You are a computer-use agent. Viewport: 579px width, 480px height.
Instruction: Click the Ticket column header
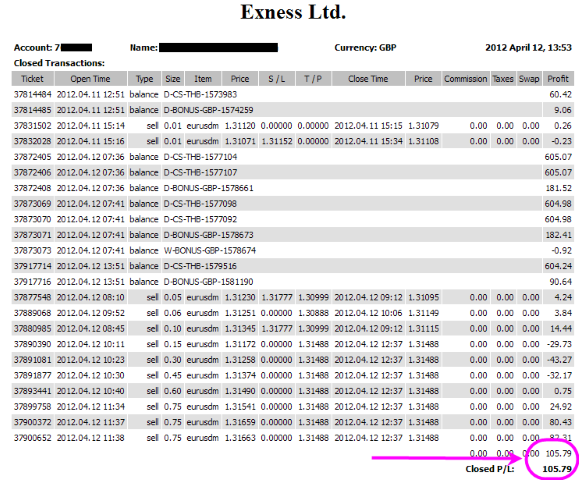[32, 79]
